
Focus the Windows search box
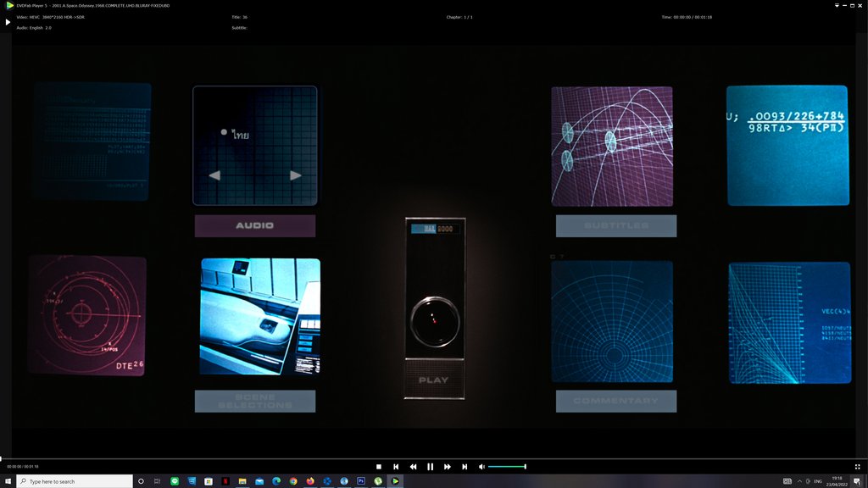[x=75, y=481]
